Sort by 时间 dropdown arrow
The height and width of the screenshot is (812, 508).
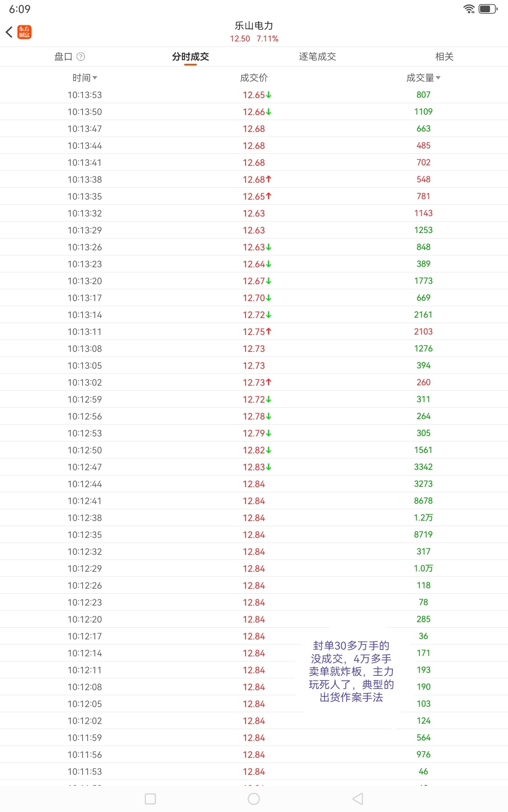95,78
